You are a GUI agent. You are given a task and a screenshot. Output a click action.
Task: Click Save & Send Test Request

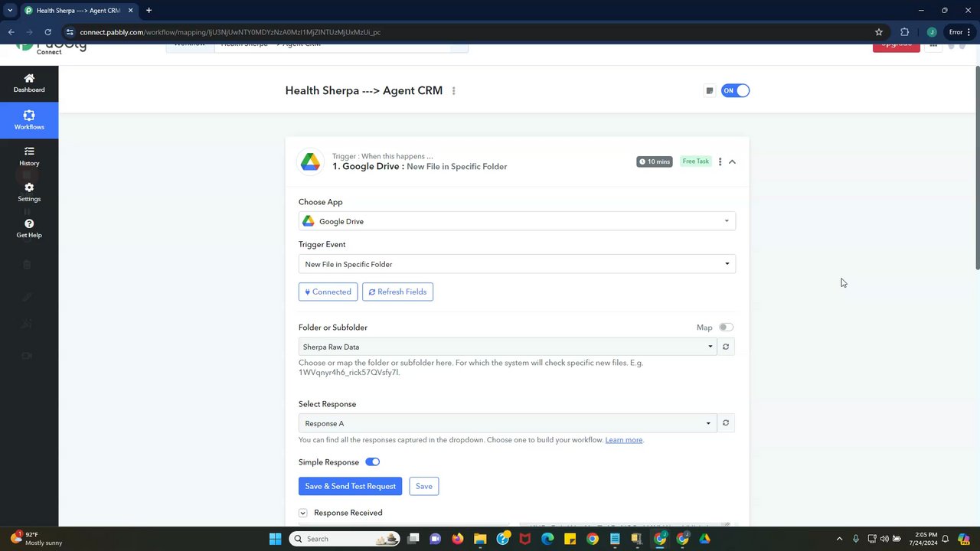click(350, 486)
